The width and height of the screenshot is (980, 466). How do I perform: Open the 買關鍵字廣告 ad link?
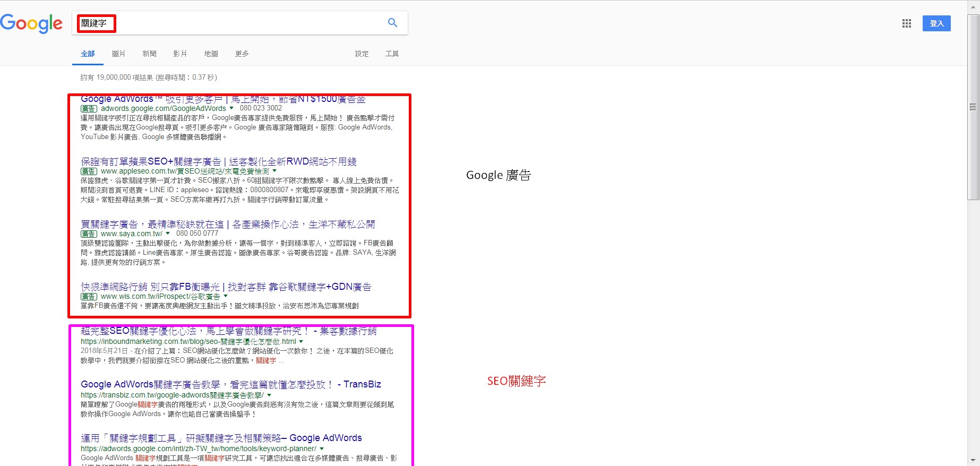[x=228, y=224]
